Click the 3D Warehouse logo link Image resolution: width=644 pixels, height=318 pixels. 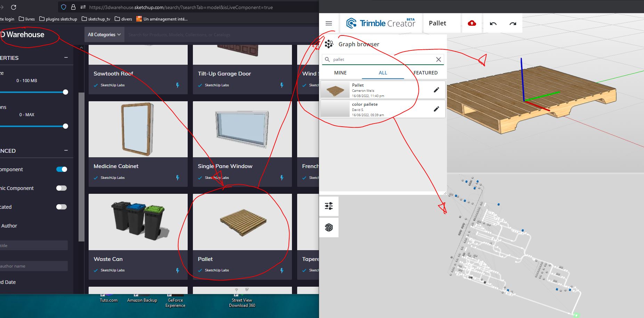(22, 34)
